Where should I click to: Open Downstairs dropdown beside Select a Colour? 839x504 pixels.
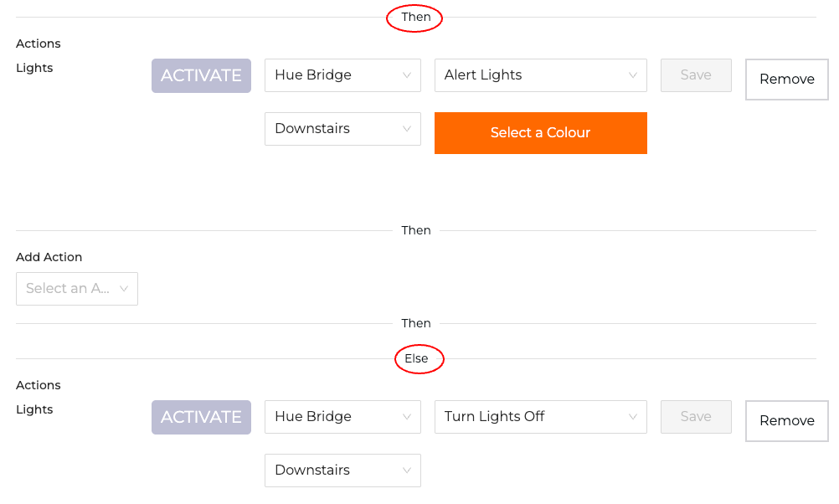tap(342, 129)
